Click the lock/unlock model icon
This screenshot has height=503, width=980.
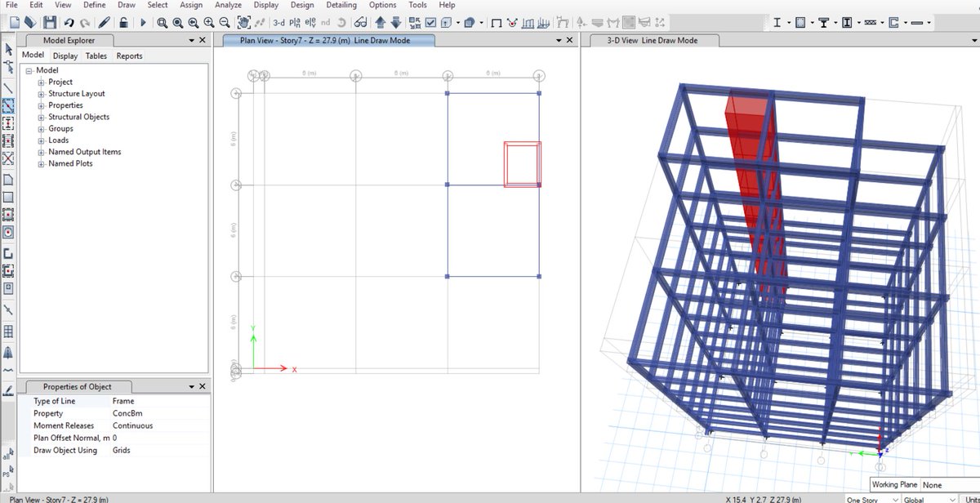click(122, 22)
